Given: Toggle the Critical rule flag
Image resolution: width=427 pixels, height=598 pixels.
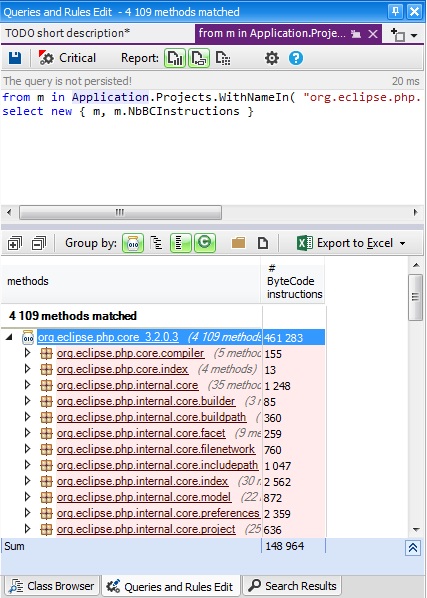Looking at the screenshot, I should coord(67,58).
